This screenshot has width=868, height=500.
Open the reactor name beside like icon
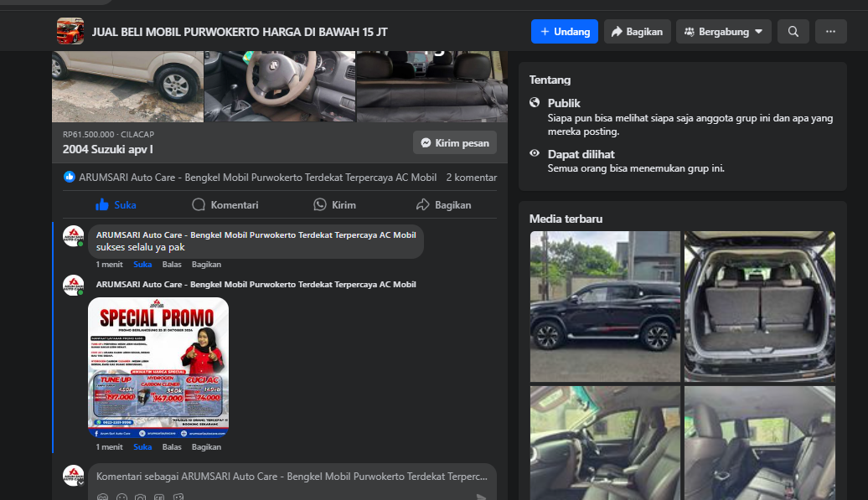258,178
